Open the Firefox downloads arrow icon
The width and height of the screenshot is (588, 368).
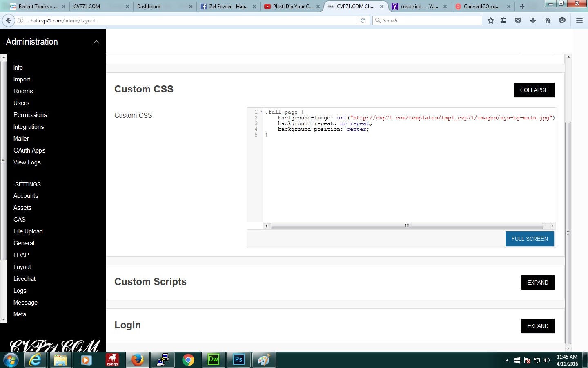click(x=533, y=20)
